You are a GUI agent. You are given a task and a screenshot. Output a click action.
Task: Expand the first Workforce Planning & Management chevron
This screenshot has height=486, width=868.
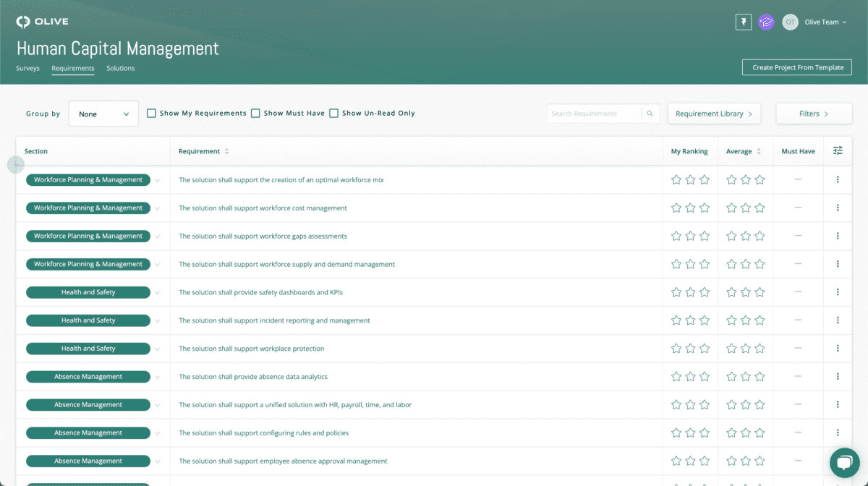pyautogui.click(x=158, y=179)
